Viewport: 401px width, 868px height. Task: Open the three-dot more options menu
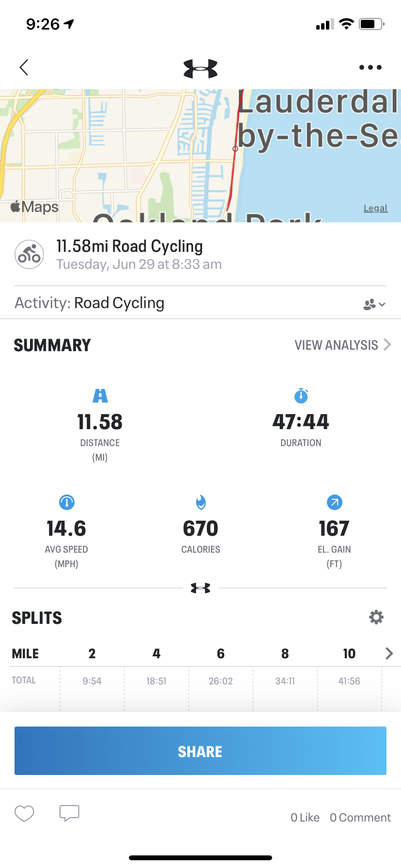[370, 67]
